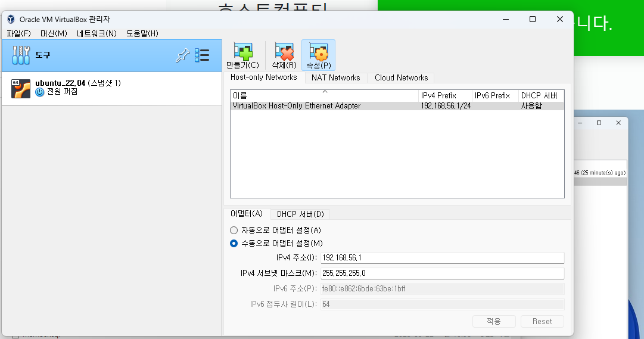
Task: Click the VirtualBox logo in title bar
Action: click(11, 19)
